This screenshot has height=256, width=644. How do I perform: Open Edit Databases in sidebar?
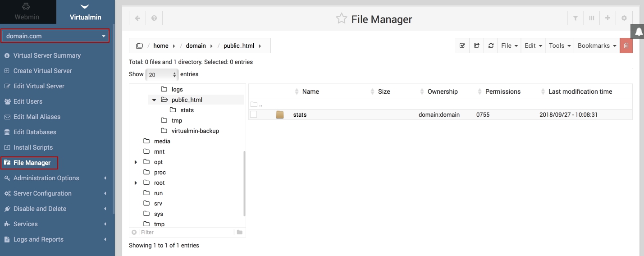click(x=35, y=132)
